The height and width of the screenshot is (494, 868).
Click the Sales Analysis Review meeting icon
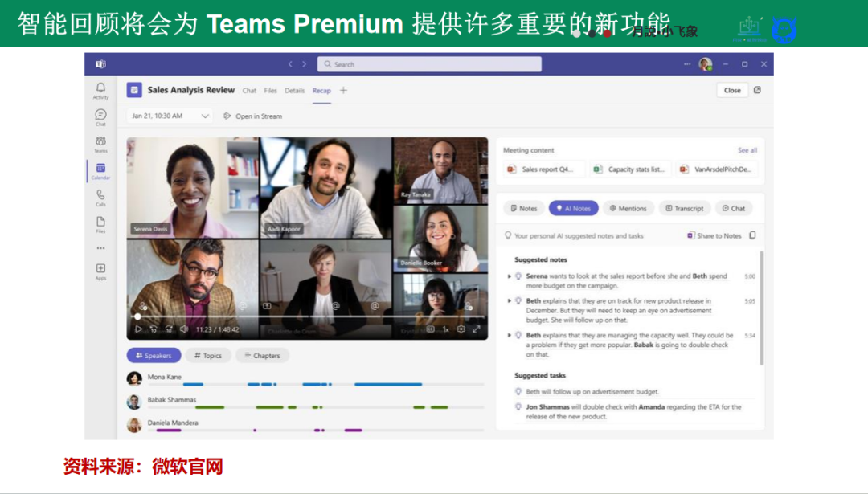tap(134, 90)
